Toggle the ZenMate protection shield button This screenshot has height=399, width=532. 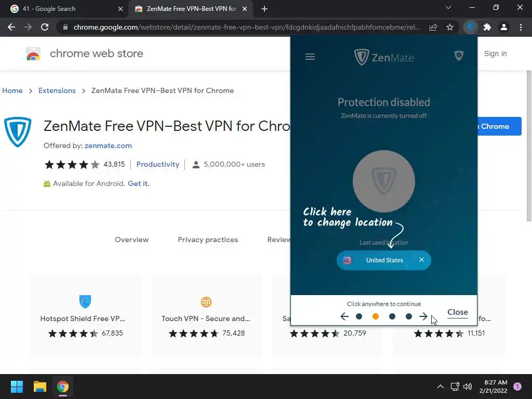click(384, 181)
